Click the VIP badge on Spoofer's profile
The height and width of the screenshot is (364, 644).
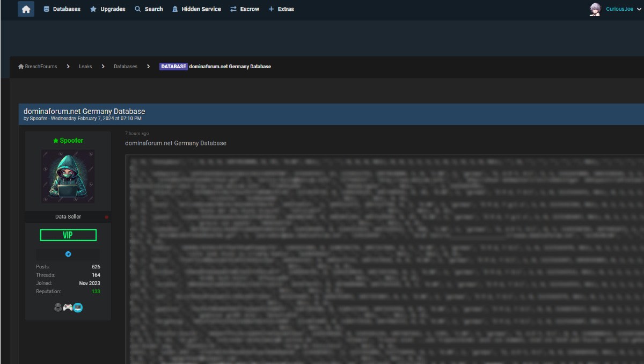click(68, 235)
